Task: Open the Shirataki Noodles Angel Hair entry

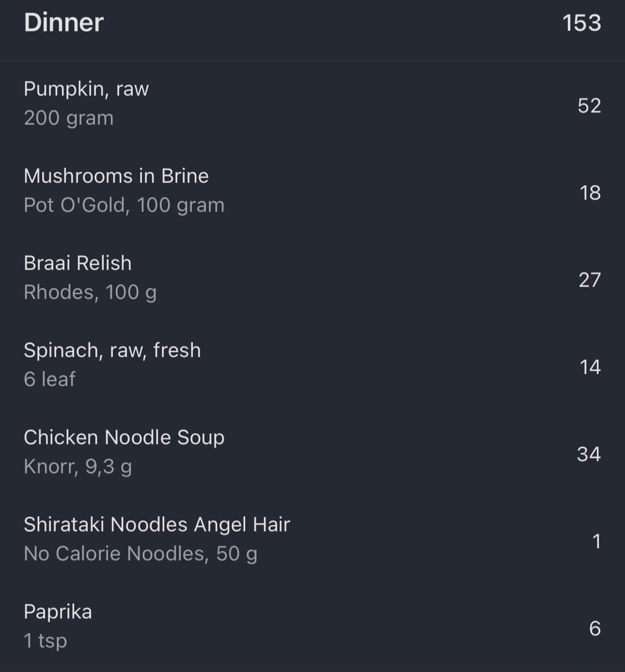Action: (x=156, y=525)
